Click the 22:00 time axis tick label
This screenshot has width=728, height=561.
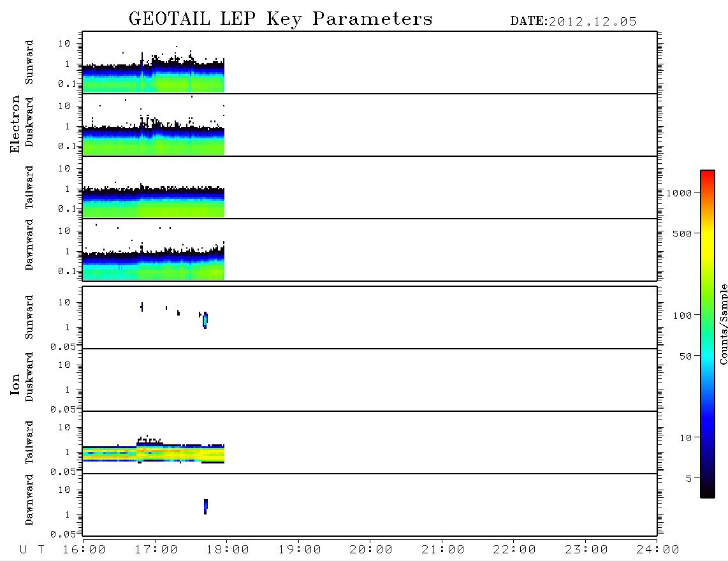(x=514, y=550)
